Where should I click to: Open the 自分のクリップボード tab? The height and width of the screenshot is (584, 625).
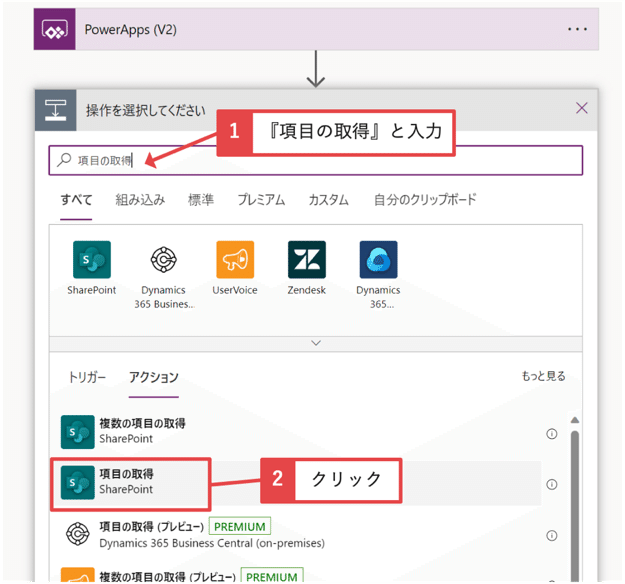click(425, 199)
